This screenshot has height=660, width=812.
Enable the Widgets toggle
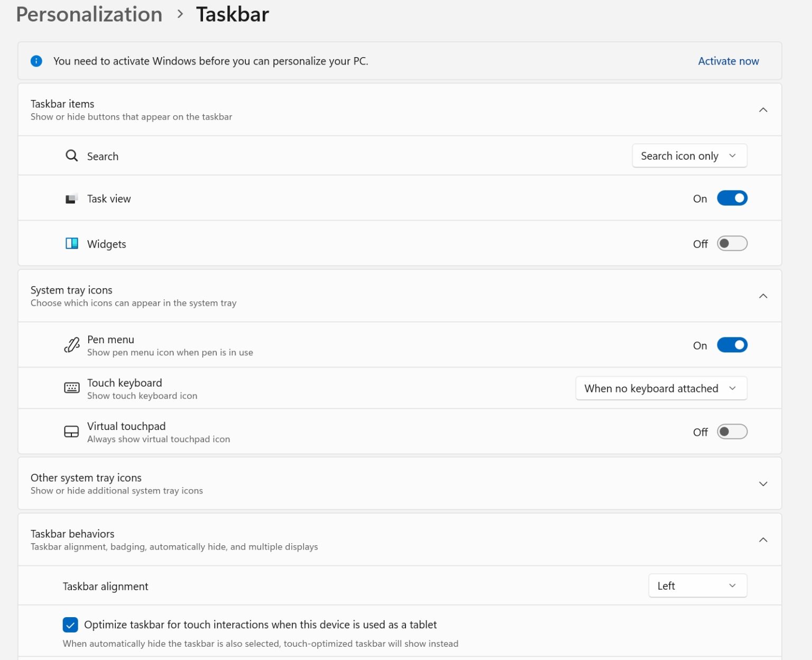tap(732, 243)
